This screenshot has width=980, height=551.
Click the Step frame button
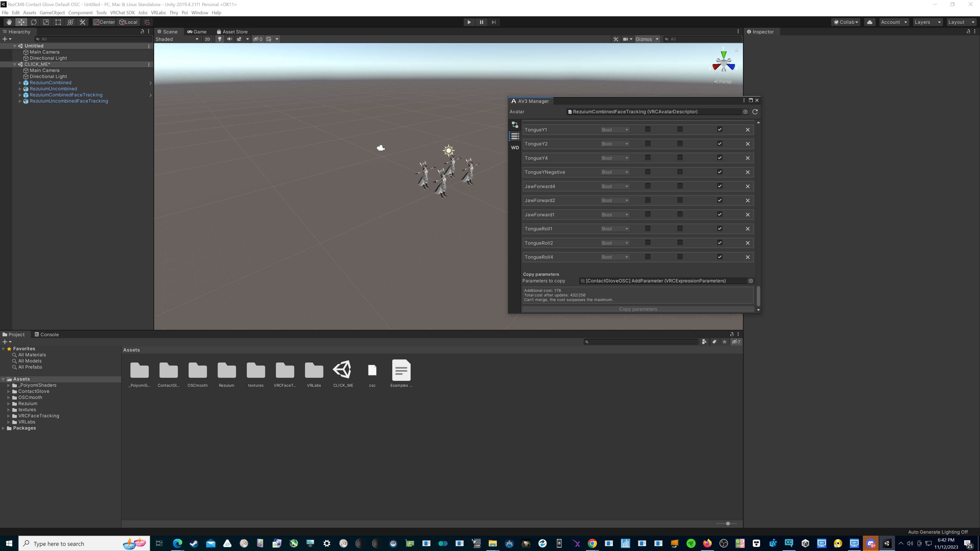tap(493, 22)
